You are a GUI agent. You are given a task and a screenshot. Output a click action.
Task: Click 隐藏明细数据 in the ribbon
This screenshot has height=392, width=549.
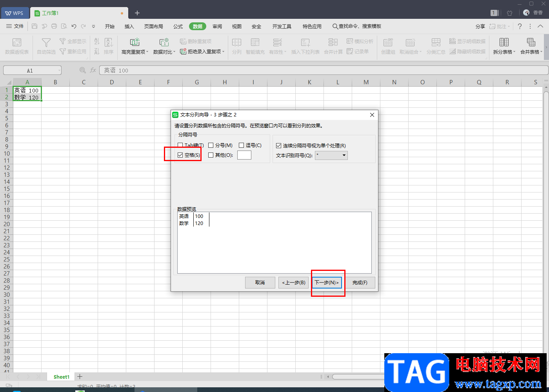click(467, 51)
